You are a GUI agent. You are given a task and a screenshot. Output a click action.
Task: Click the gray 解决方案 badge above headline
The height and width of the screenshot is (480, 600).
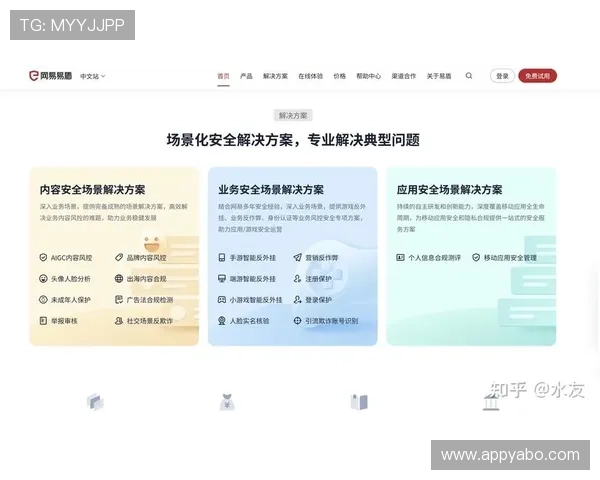293,115
